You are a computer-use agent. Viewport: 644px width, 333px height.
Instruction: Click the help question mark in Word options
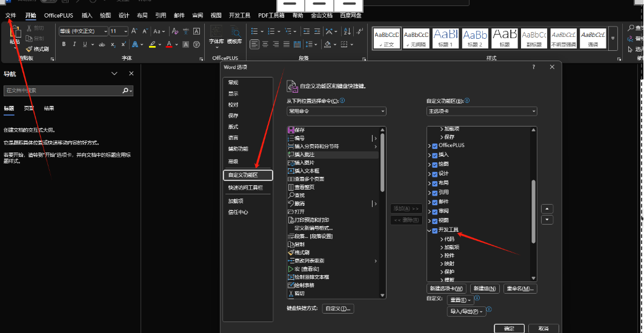[x=533, y=67]
